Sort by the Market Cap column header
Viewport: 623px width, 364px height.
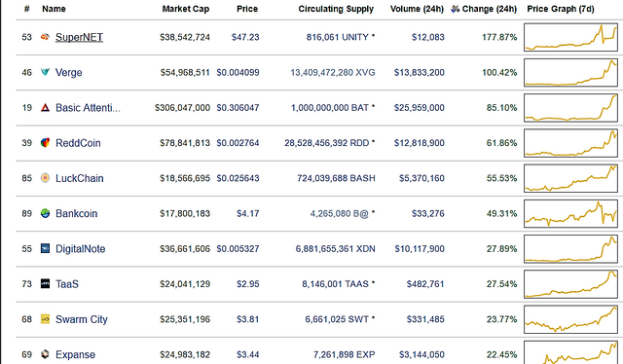pos(186,9)
